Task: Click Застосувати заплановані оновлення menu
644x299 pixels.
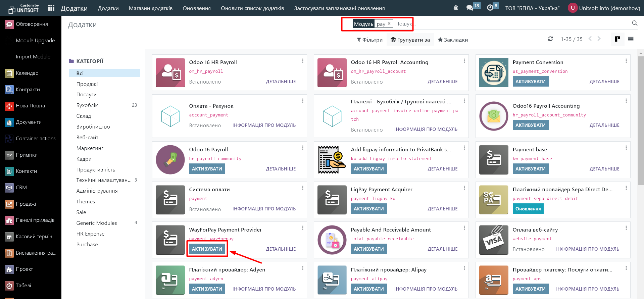Action: (339, 8)
